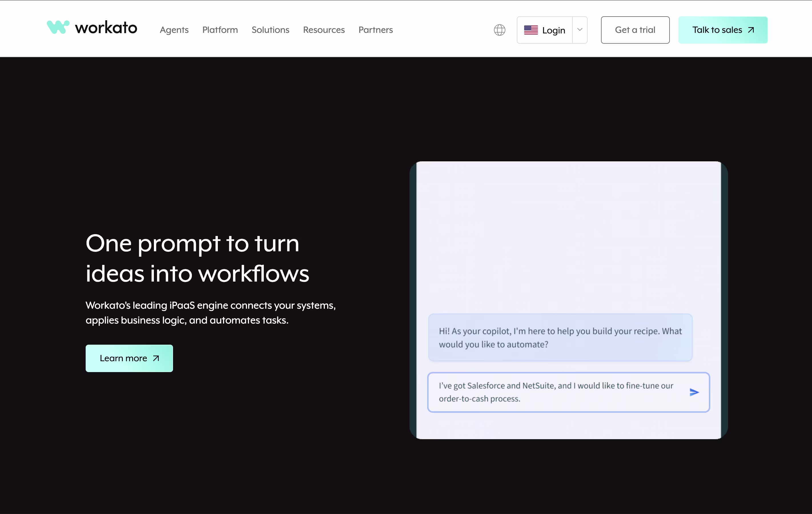Open the Resources menu
The height and width of the screenshot is (514, 812).
(324, 30)
